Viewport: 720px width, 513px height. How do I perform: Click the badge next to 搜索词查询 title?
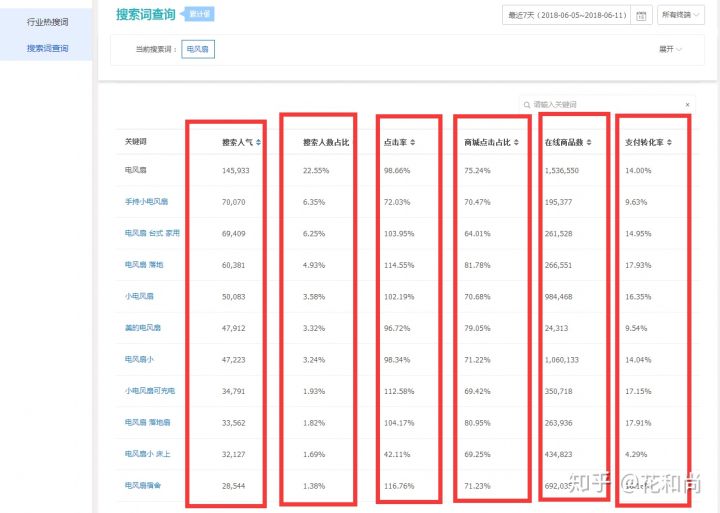coord(199,14)
